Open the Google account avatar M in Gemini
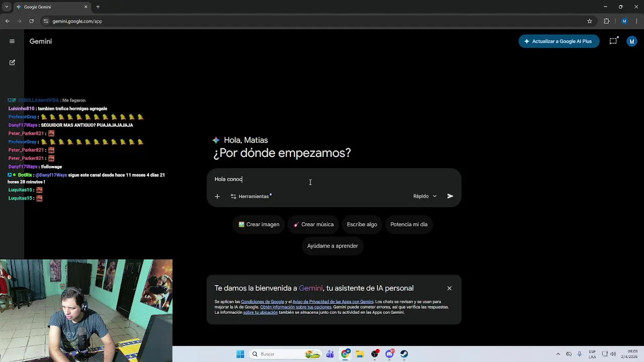The image size is (644, 362). pos(632,41)
